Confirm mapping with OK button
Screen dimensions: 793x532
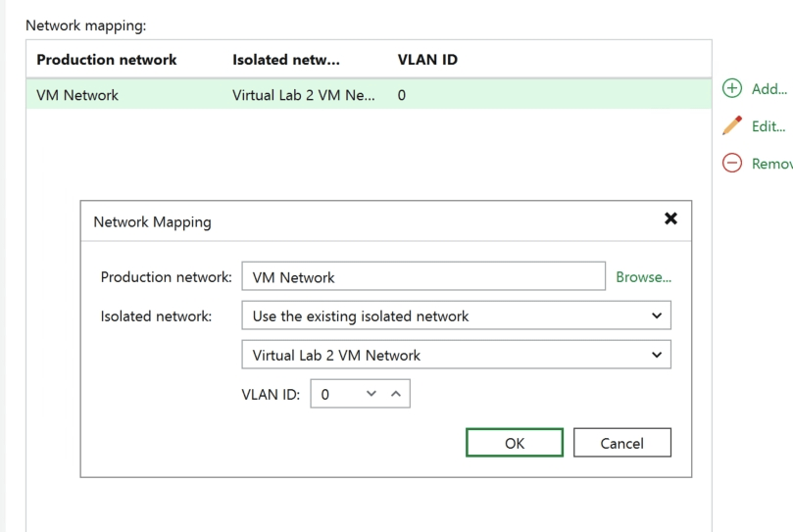coord(515,443)
